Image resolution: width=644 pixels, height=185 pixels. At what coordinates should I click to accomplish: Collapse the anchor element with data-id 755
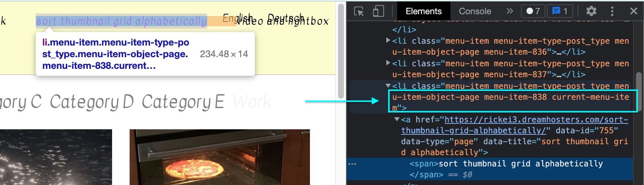[x=397, y=119]
